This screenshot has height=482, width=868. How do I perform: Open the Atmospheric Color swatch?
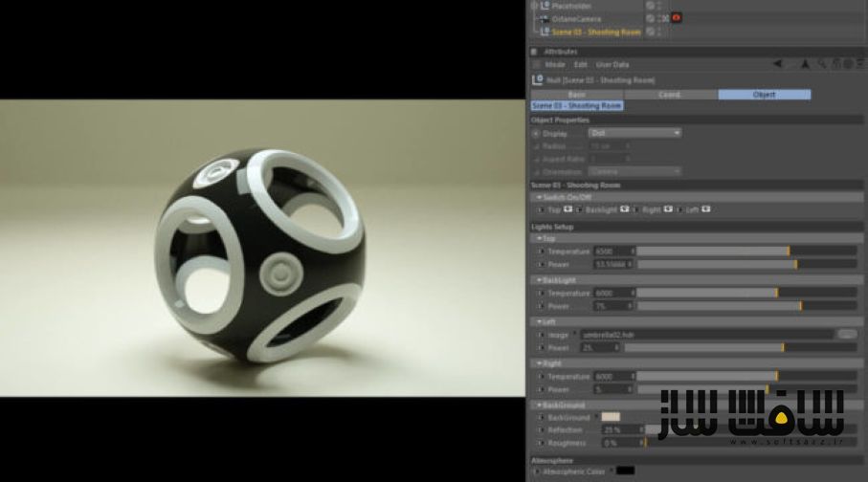(626, 471)
